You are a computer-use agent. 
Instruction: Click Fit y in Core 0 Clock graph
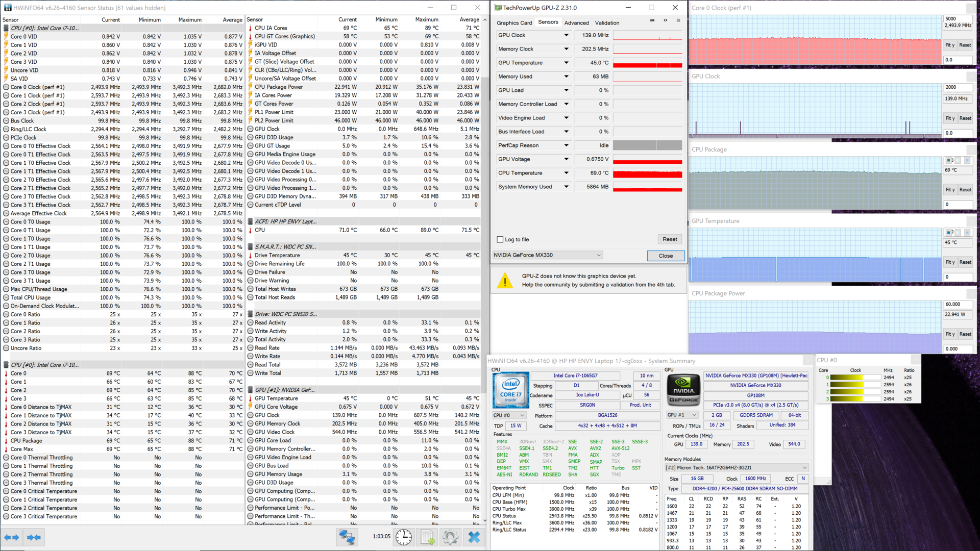click(949, 45)
